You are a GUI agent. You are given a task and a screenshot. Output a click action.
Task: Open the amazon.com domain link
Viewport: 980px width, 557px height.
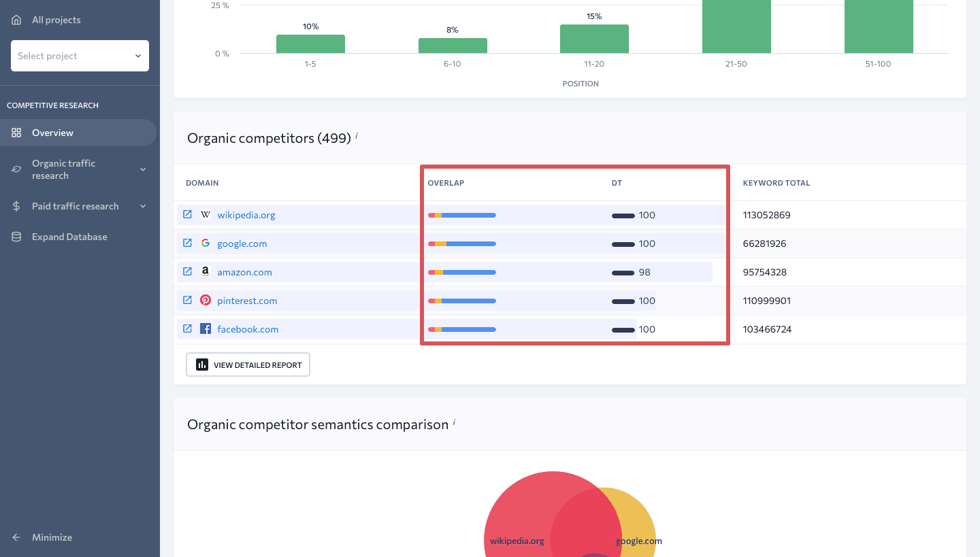click(245, 272)
